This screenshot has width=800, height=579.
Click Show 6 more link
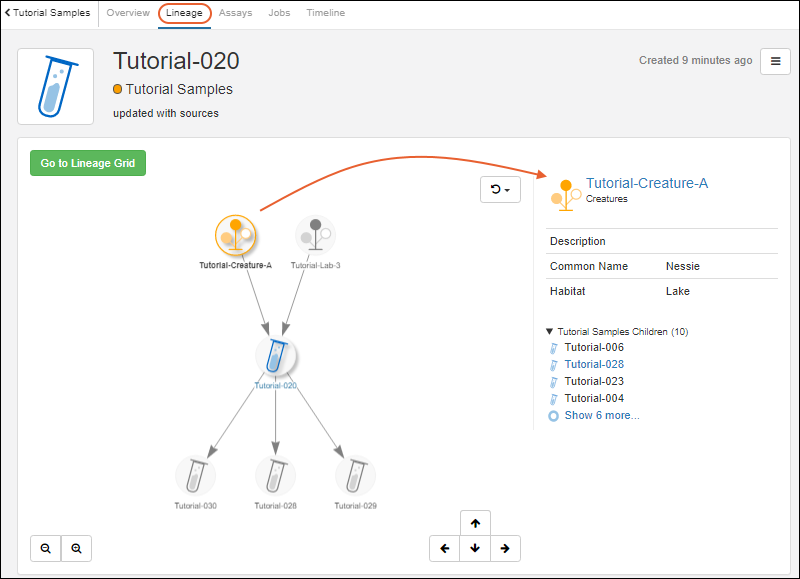pyautogui.click(x=601, y=415)
